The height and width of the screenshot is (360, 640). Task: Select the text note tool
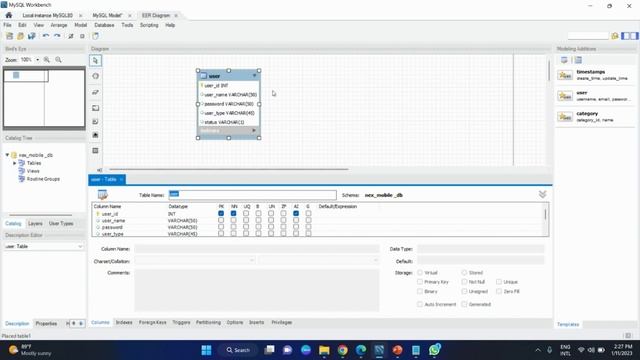click(96, 122)
